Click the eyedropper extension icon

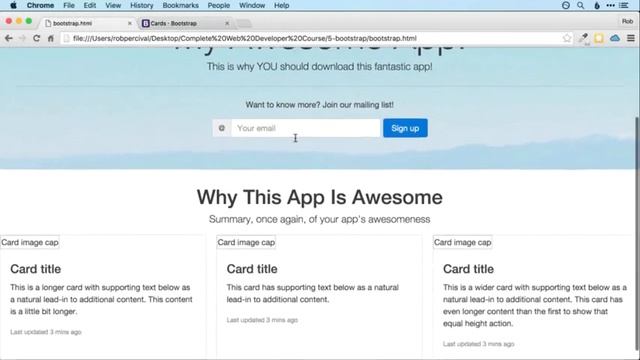point(584,38)
